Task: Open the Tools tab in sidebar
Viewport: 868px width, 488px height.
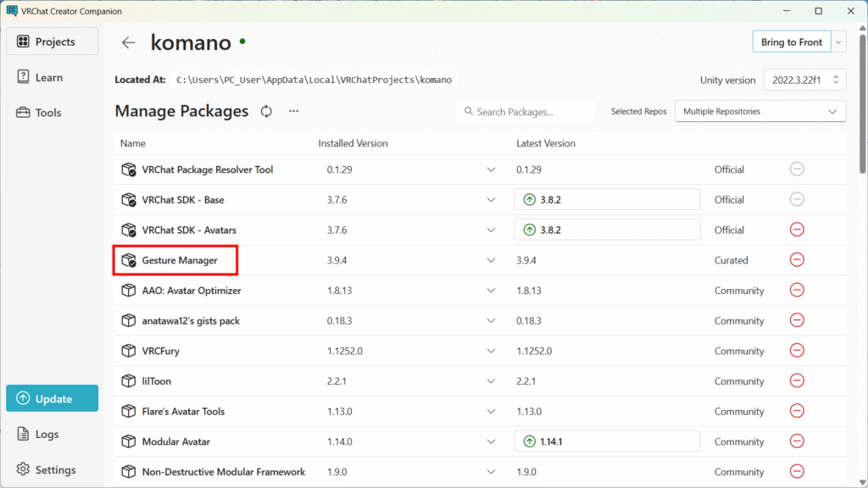Action: pyautogui.click(x=48, y=113)
